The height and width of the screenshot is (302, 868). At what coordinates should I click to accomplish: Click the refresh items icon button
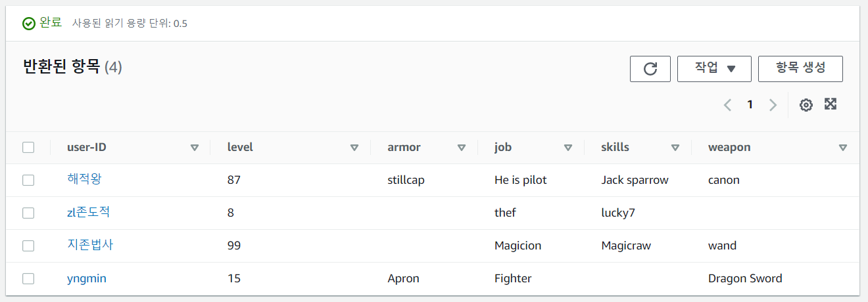[x=650, y=69]
